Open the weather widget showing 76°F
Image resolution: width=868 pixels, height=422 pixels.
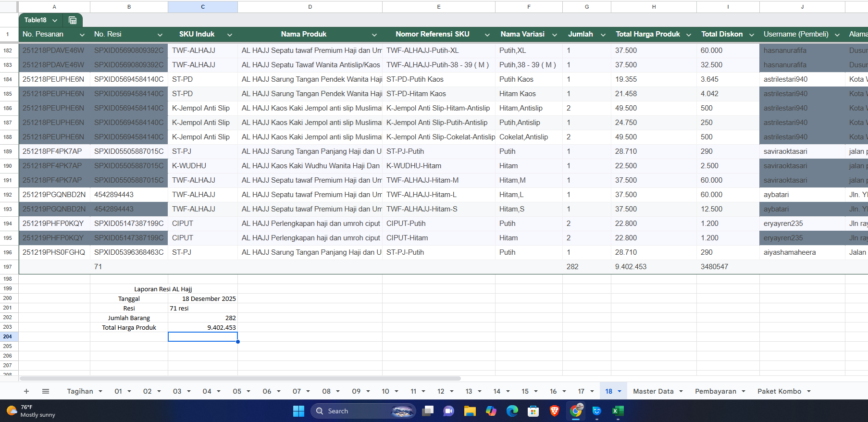pos(31,411)
